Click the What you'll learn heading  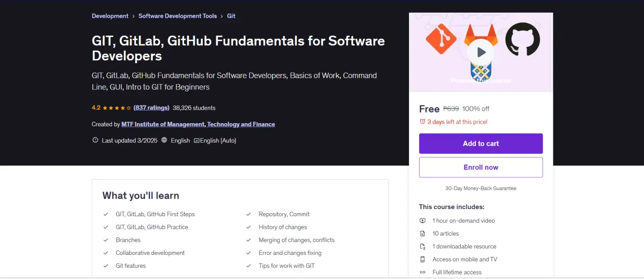point(141,196)
